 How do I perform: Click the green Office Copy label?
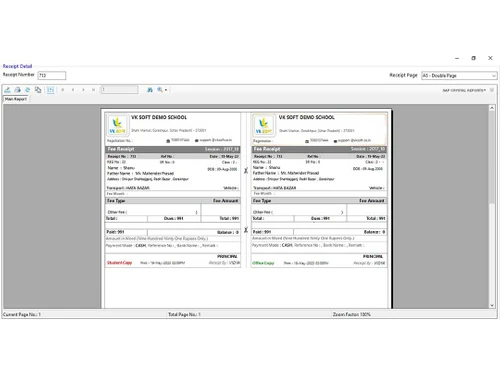click(263, 263)
